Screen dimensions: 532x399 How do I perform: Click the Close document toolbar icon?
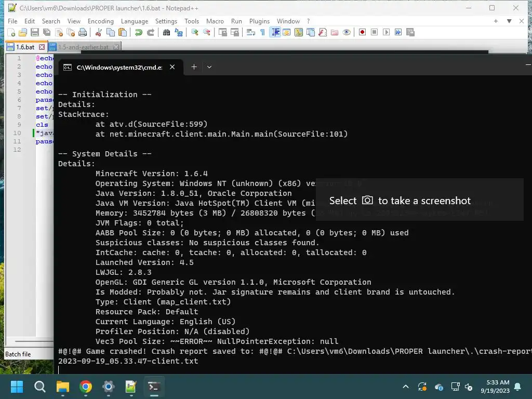pyautogui.click(x=59, y=32)
